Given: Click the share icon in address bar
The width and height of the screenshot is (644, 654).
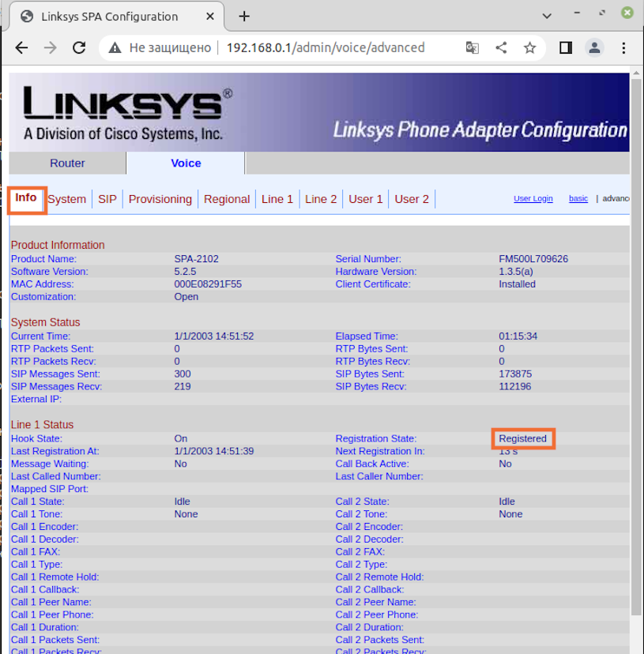Looking at the screenshot, I should pos(501,48).
